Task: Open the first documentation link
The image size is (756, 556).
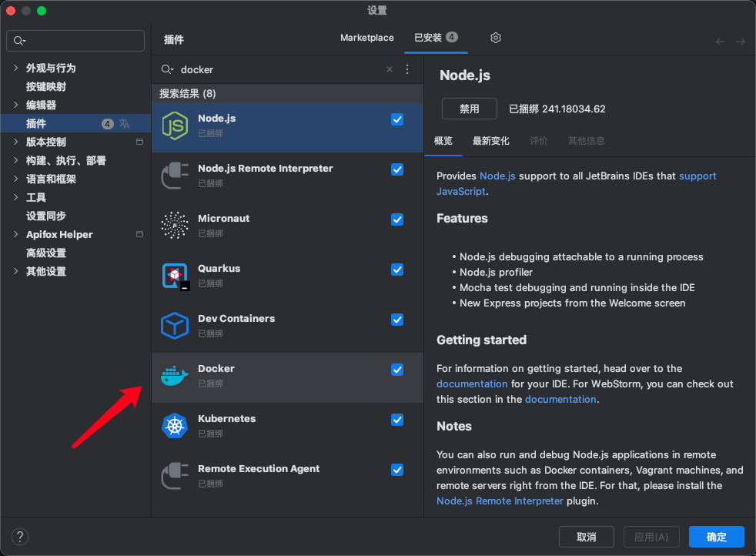Action: click(x=472, y=384)
